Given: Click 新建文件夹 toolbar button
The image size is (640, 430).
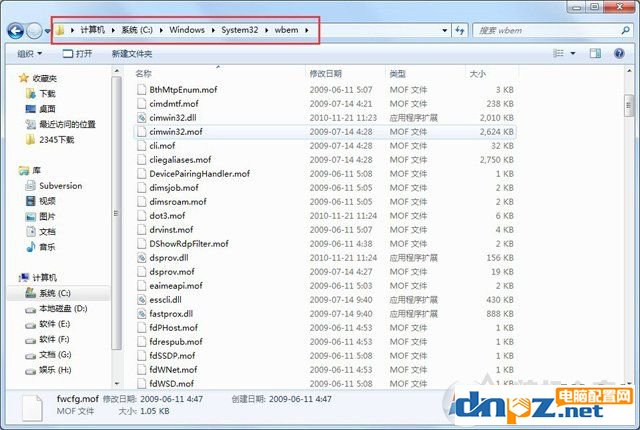Looking at the screenshot, I should point(132,53).
